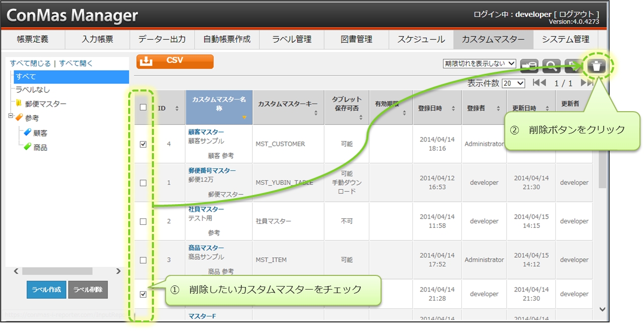Open the 帳票定義 tab
This screenshot has width=644, height=331.
tap(32, 39)
